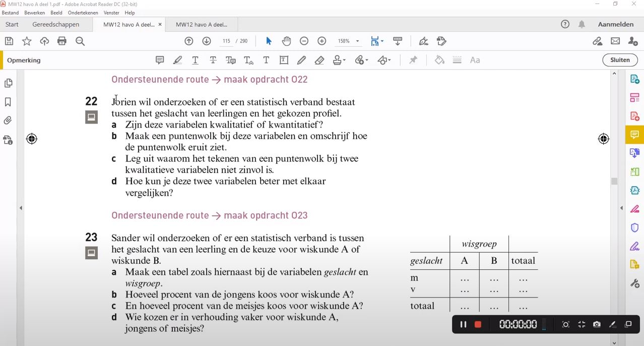Expand the left navigation pane arrow

tap(21, 208)
